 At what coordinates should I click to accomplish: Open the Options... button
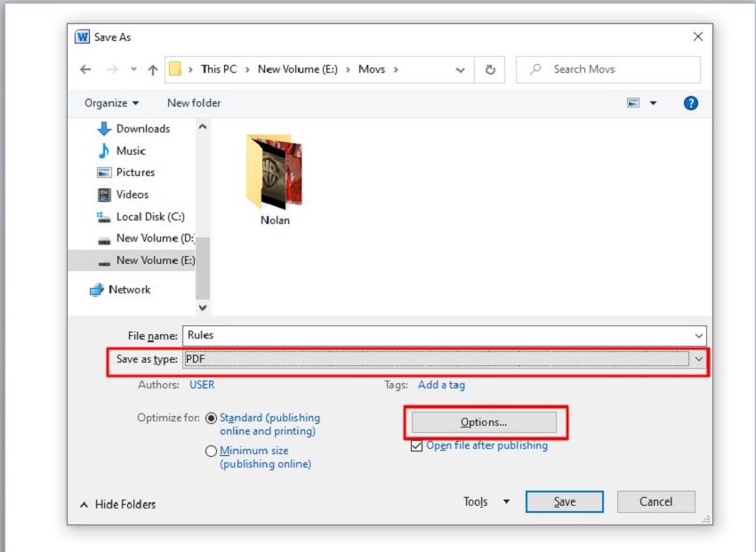coord(484,422)
